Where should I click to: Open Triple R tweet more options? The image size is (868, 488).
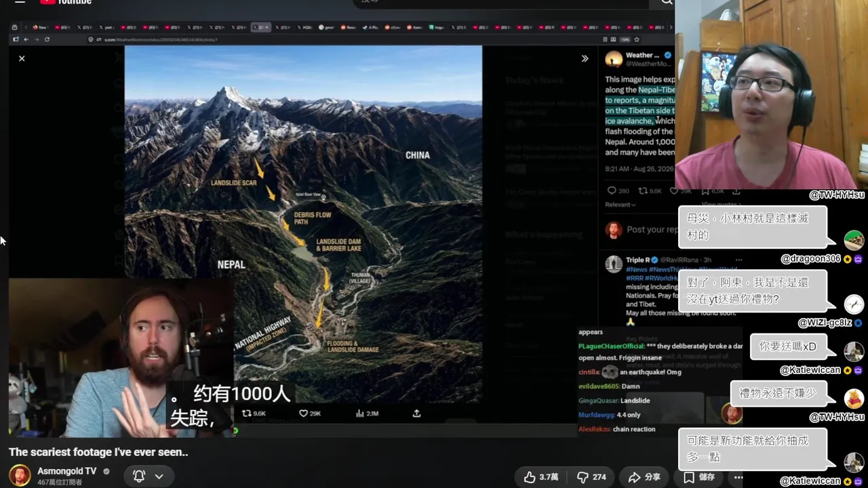coord(738,260)
